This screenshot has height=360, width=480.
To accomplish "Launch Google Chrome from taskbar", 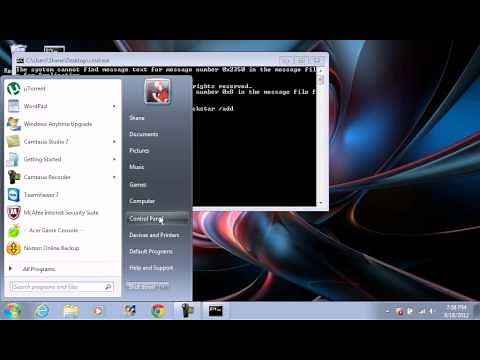I will click(158, 311).
